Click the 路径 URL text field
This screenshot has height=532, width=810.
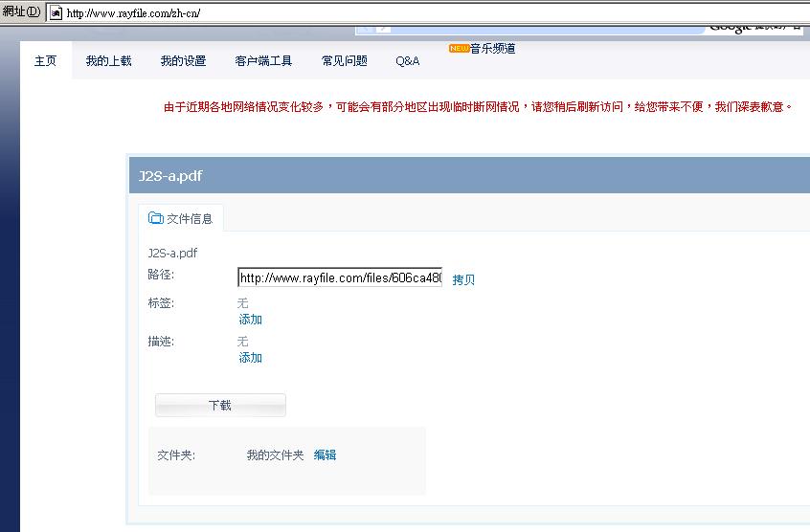340,278
